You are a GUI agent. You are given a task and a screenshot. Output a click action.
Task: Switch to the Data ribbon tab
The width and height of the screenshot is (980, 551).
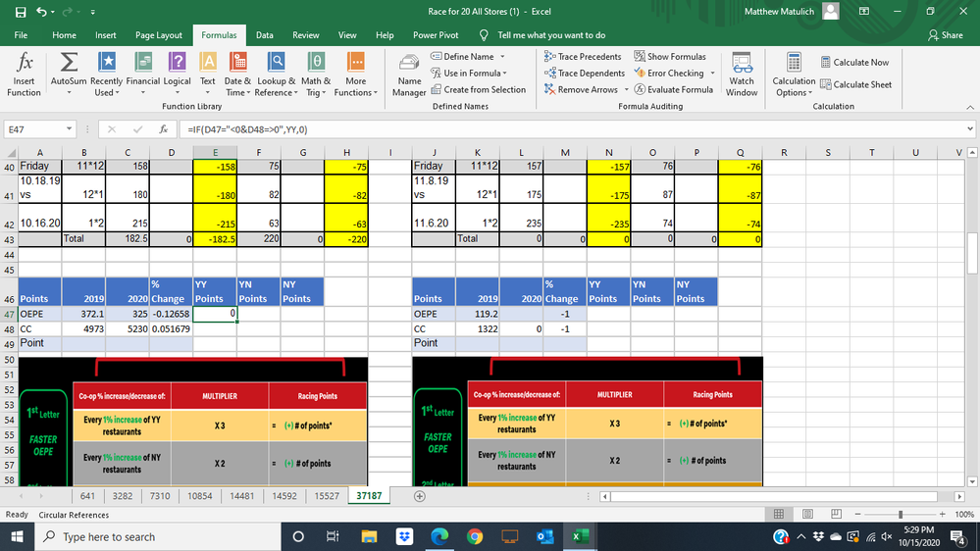click(265, 35)
